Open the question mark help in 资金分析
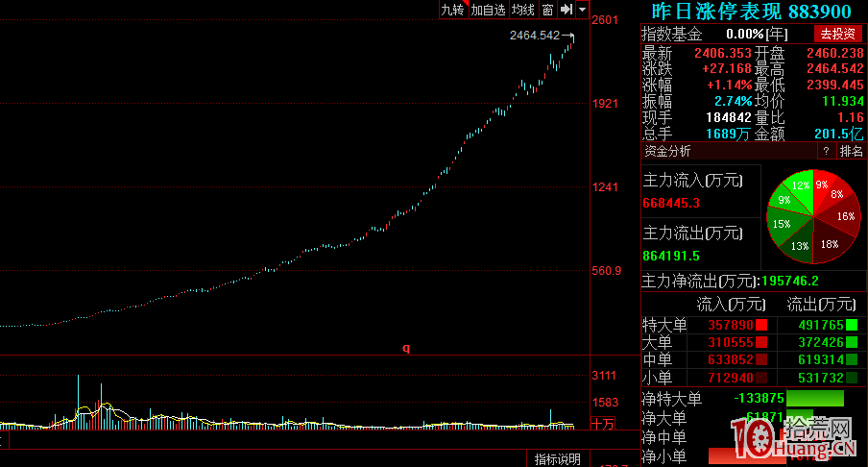868x467 pixels. (826, 151)
